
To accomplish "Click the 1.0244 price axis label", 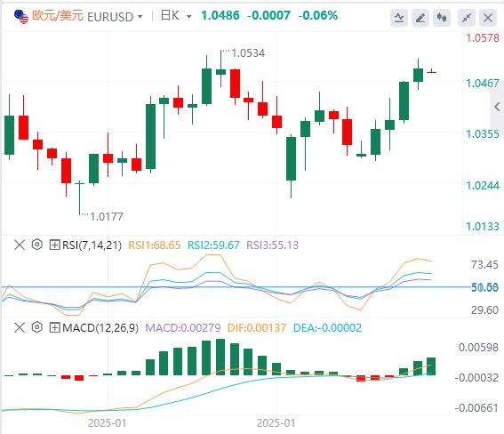I will 483,186.
